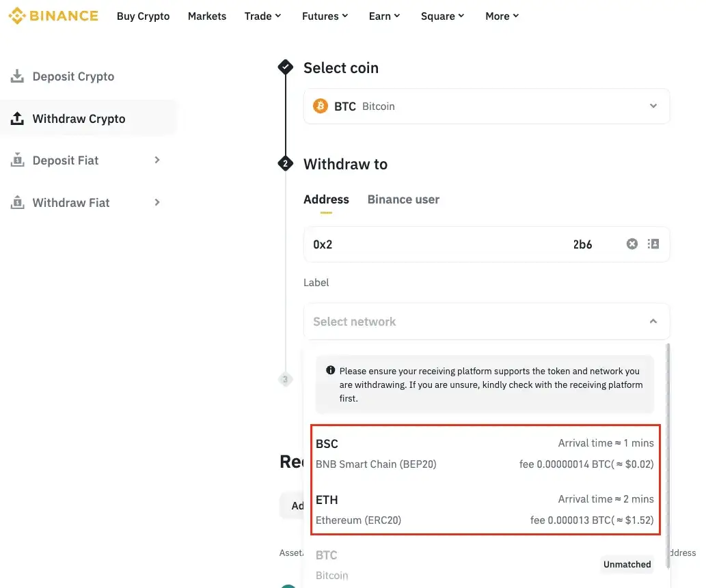Click the step one checkmark indicator
This screenshot has width=706, height=588.
[285, 67]
